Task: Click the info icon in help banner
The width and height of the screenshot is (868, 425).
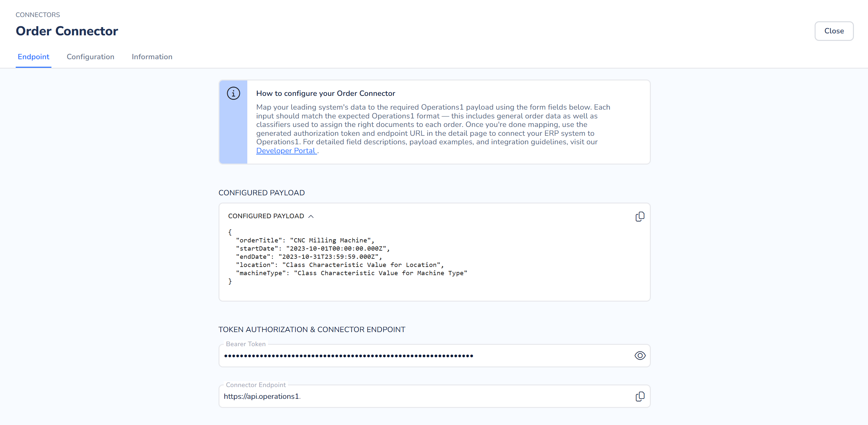Action: click(233, 93)
